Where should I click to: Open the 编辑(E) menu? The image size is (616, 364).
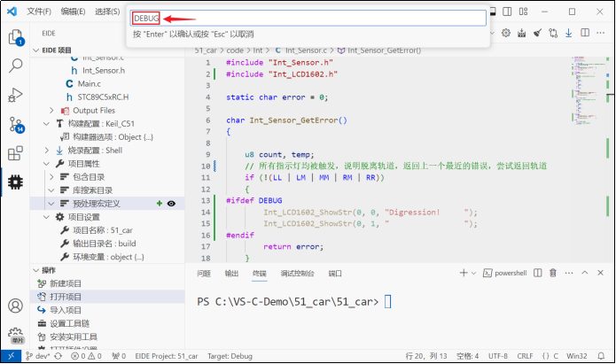click(73, 12)
